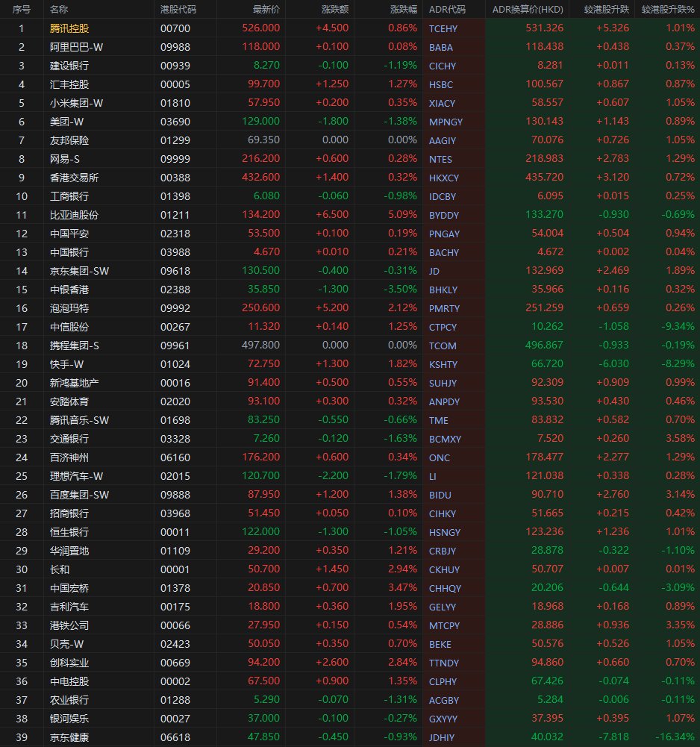Select the 香港交易所 stock name
Screen dimensions: 700x747
click(74, 178)
